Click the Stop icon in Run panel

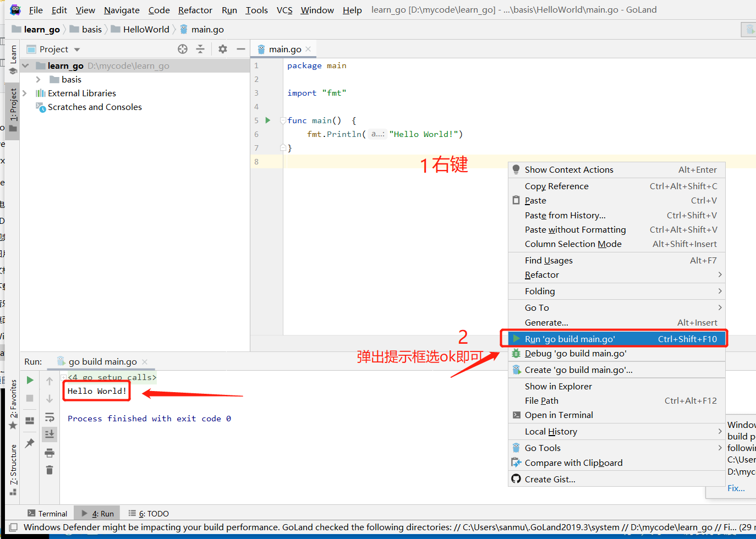click(30, 398)
